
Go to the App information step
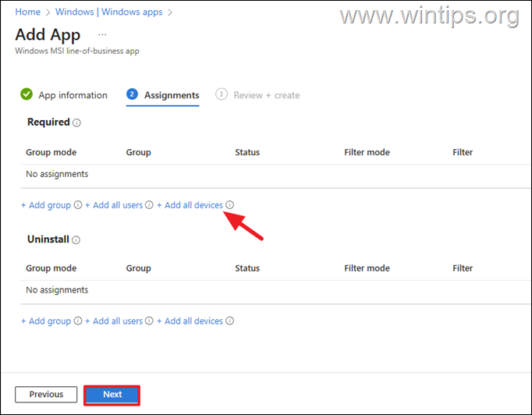tap(73, 95)
